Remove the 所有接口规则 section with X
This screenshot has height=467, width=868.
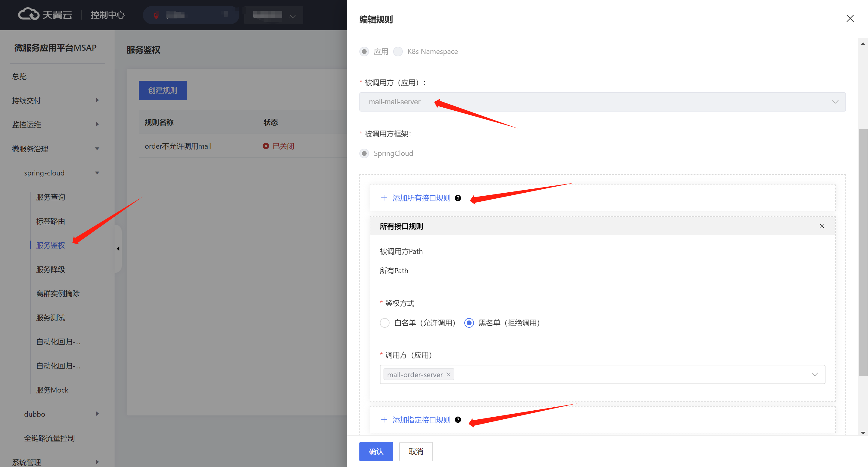coord(822,226)
